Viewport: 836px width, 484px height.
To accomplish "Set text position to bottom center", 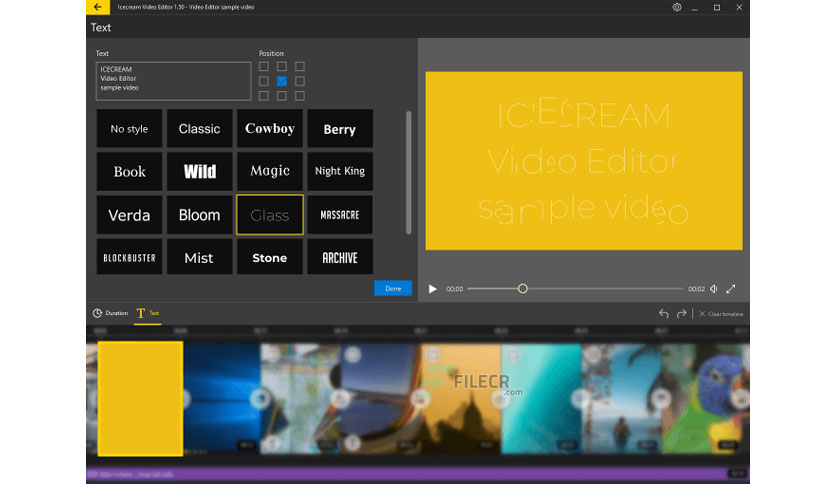I will (x=282, y=96).
